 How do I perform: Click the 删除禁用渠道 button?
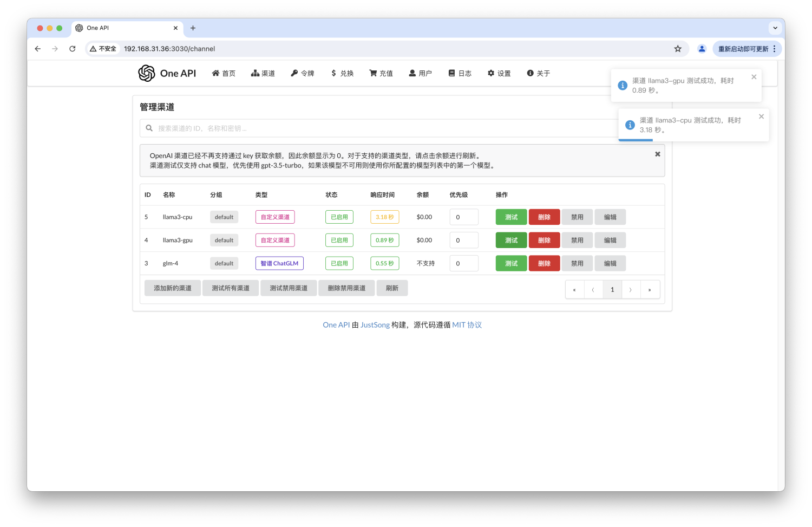click(x=346, y=288)
